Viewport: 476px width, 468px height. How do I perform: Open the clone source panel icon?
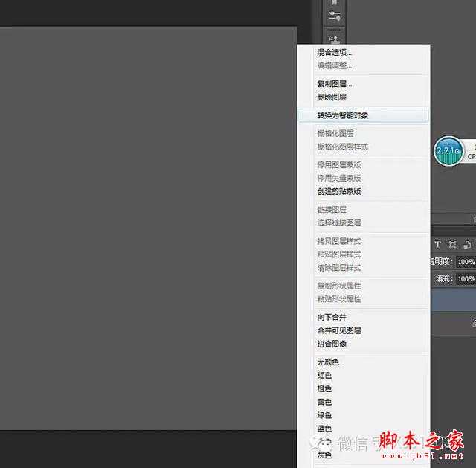[x=334, y=37]
